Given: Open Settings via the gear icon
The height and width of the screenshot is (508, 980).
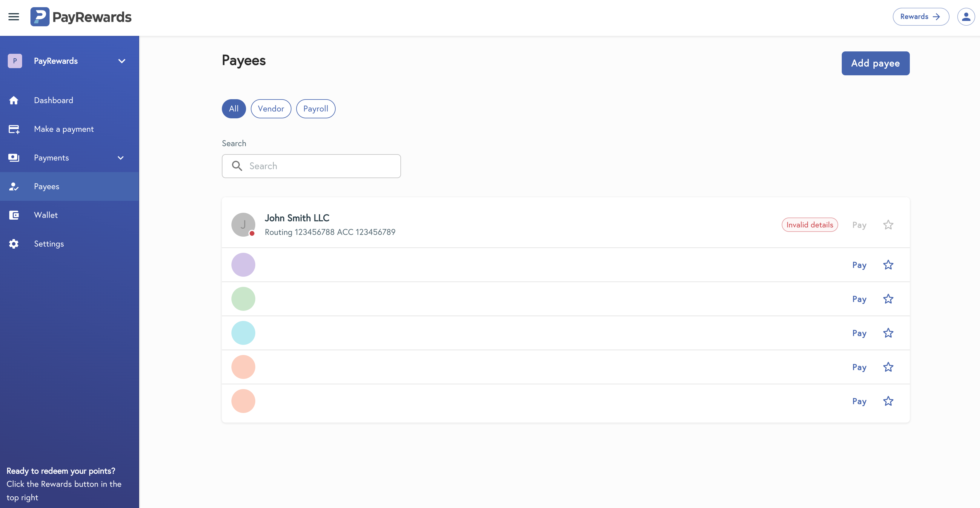Looking at the screenshot, I should pos(14,244).
